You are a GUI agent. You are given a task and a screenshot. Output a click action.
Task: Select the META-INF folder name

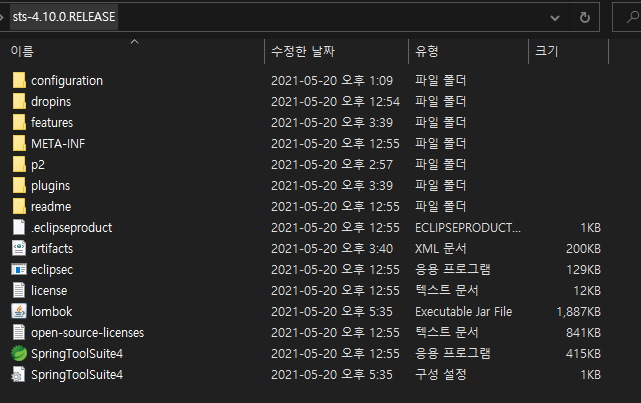(x=58, y=144)
